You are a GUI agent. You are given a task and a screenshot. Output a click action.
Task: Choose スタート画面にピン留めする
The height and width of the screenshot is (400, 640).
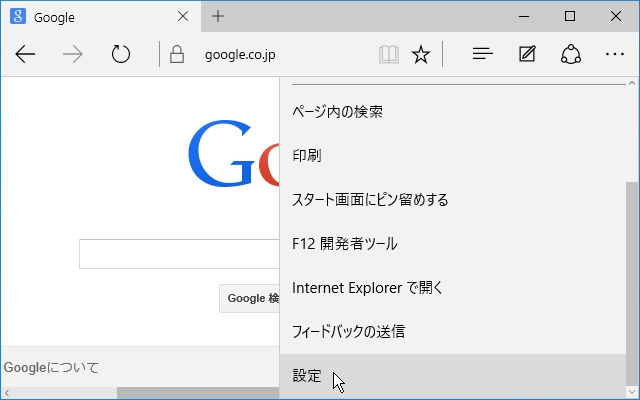pyautogui.click(x=453, y=200)
